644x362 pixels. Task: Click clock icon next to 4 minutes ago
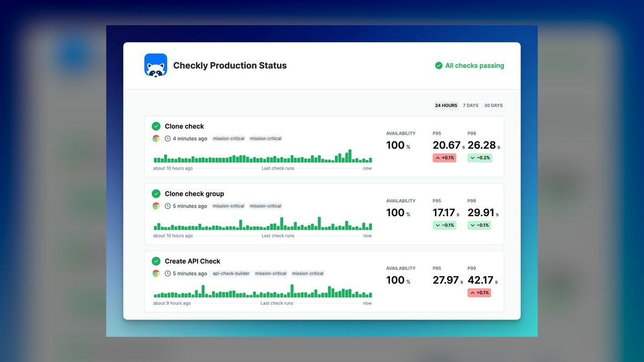click(167, 138)
